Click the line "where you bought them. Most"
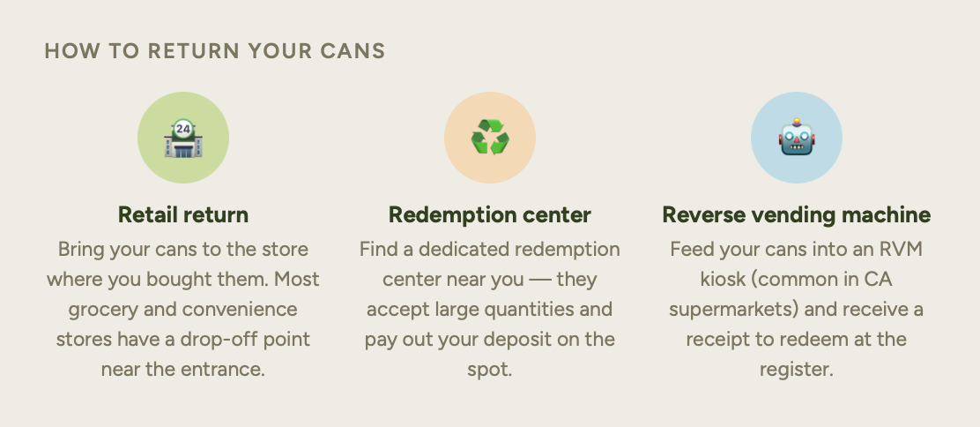The width and height of the screenshot is (980, 427). [183, 280]
